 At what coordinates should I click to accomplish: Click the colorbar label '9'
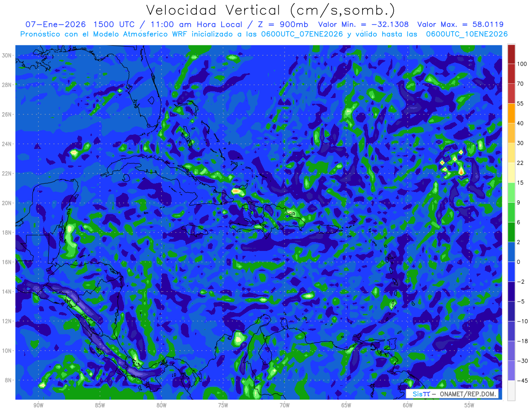tap(519, 202)
